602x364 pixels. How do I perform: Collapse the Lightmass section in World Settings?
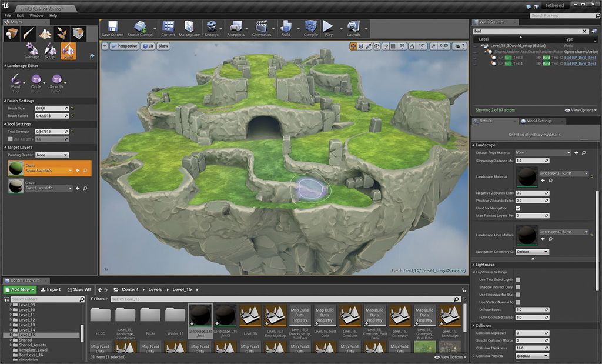tap(474, 265)
